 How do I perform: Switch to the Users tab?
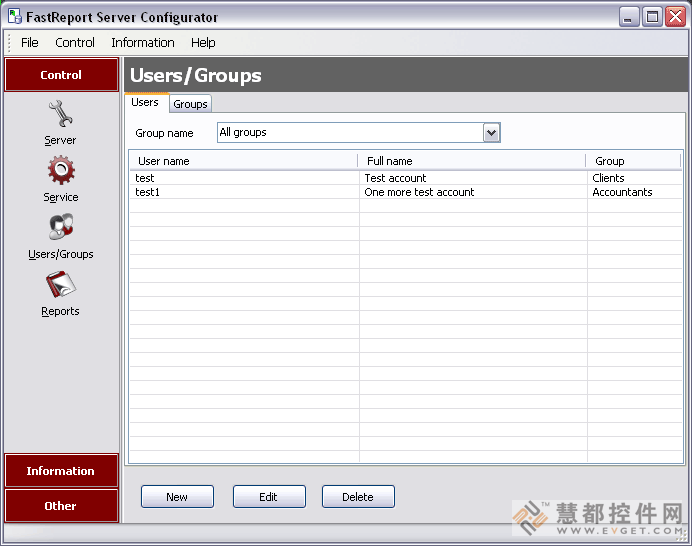pyautogui.click(x=145, y=102)
